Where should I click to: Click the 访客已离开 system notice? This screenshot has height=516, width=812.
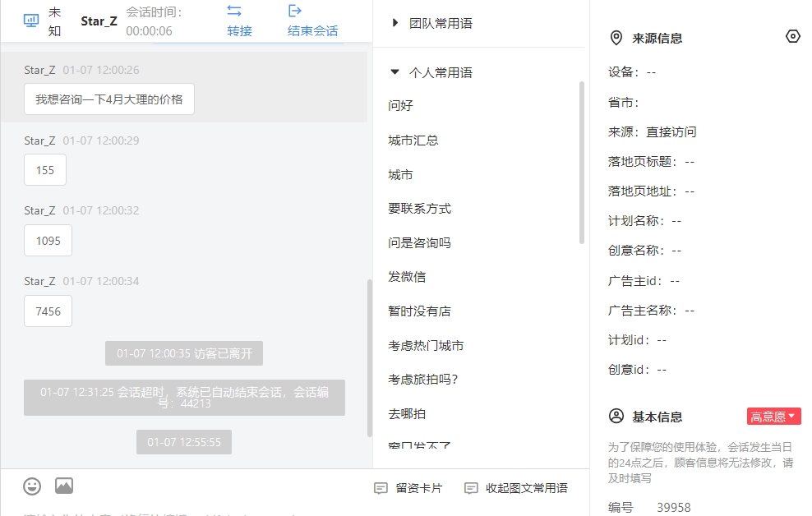tap(184, 353)
